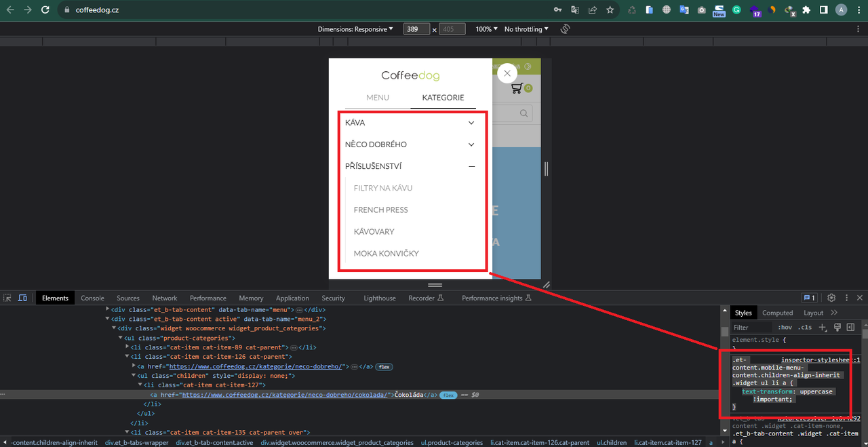Collapse the PŘÍSLUŠENSTVÍ category minus icon
The width and height of the screenshot is (868, 447).
[471, 166]
